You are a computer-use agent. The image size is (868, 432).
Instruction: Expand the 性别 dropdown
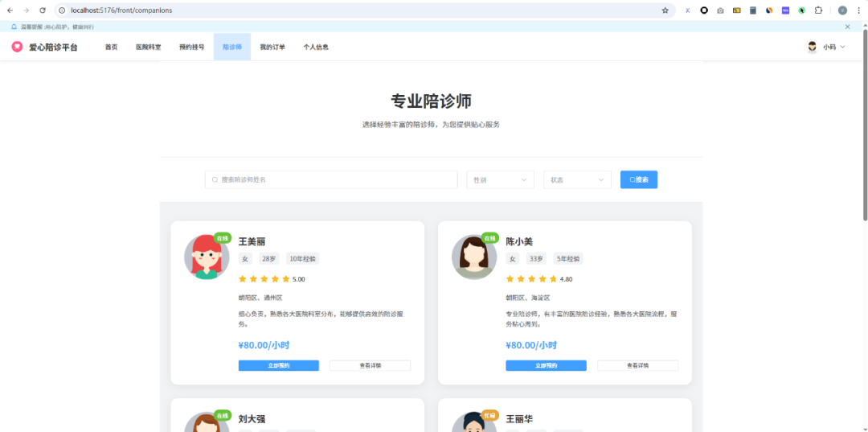pos(501,179)
